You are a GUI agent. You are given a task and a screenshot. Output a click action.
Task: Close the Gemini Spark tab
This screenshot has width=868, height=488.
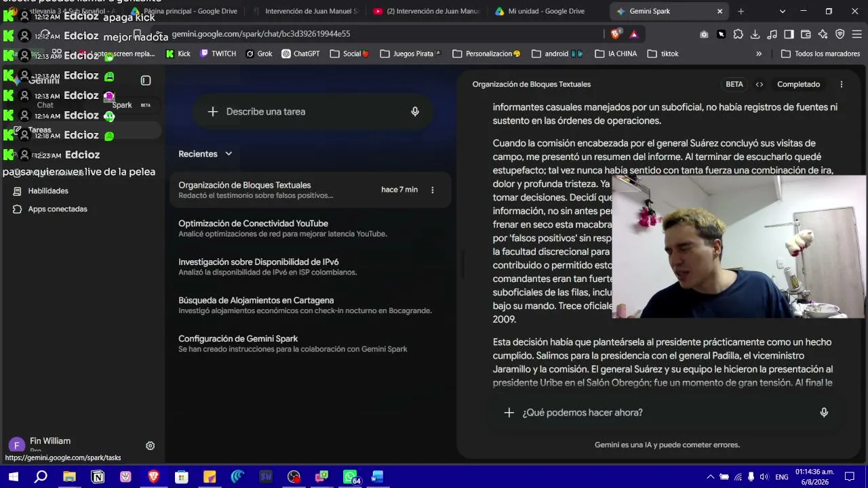pyautogui.click(x=719, y=12)
